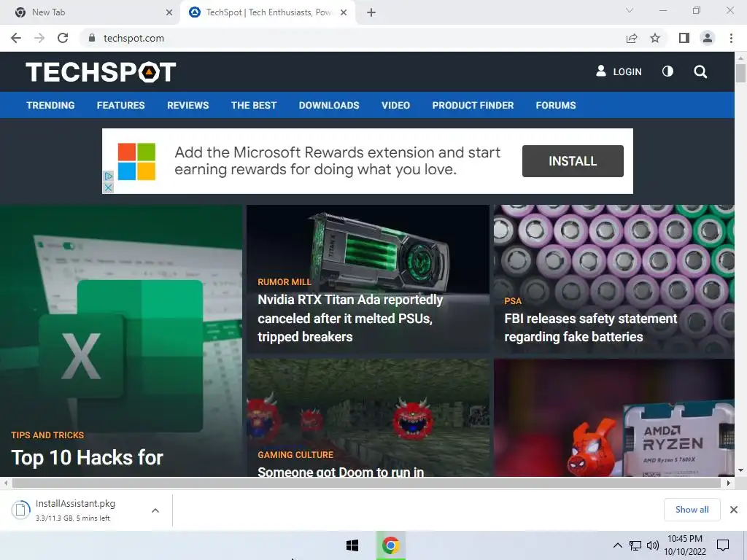Open the network tray icon

point(635,545)
